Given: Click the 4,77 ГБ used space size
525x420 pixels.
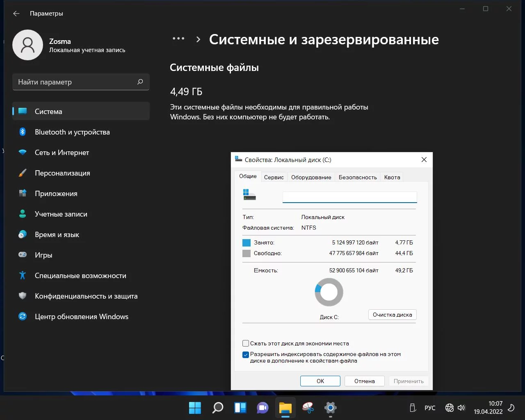Looking at the screenshot, I should [x=404, y=242].
